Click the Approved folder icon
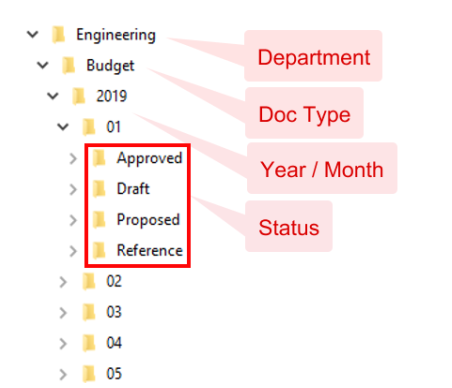 99,158
